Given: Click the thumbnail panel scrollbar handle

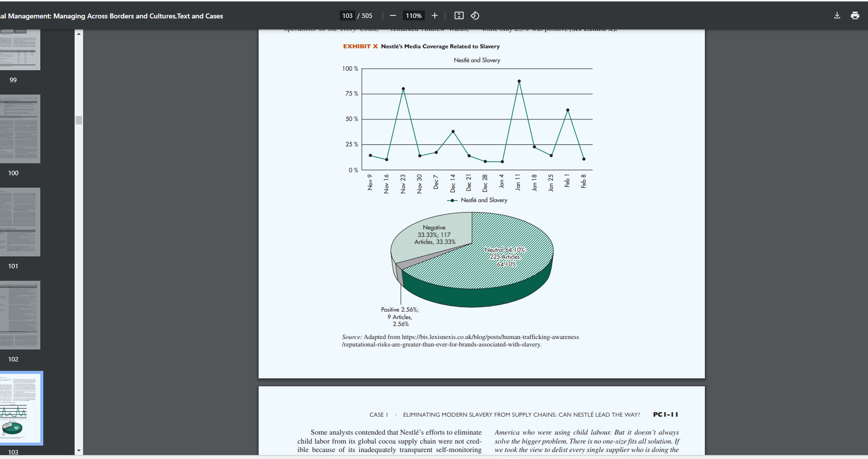Looking at the screenshot, I should click(79, 120).
